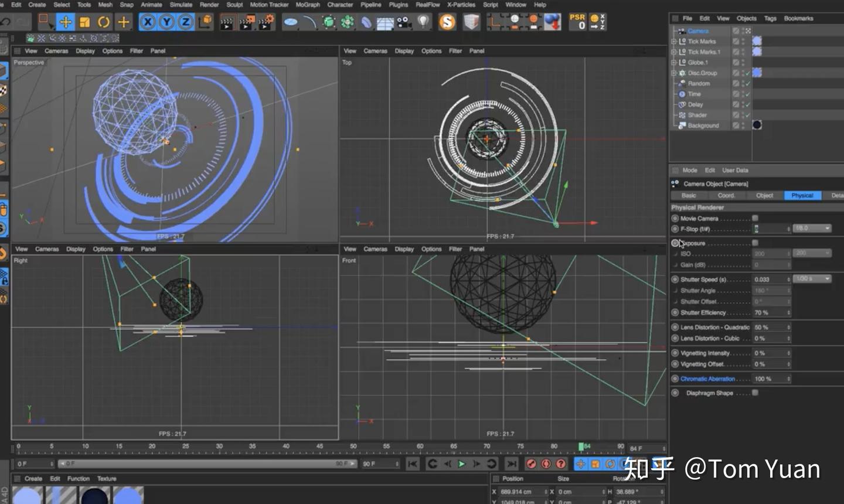
Task: Expand the Tick Marks.1 object
Action: (x=674, y=52)
